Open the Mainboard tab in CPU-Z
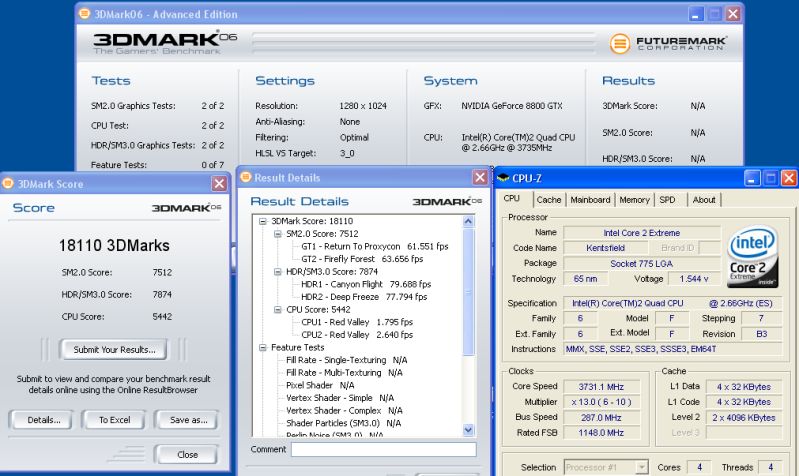The width and height of the screenshot is (799, 476). tap(590, 200)
